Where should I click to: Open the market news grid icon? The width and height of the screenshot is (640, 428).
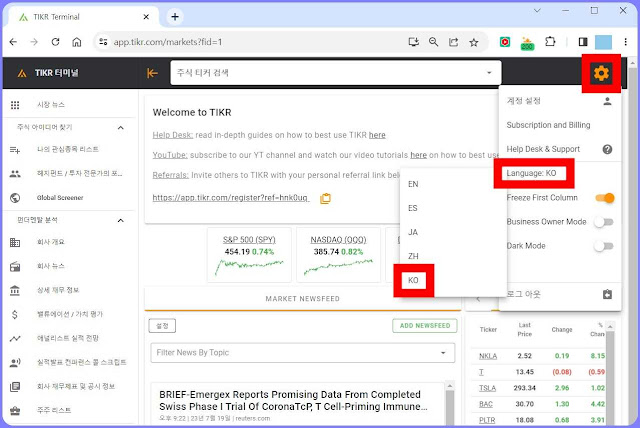click(x=15, y=105)
